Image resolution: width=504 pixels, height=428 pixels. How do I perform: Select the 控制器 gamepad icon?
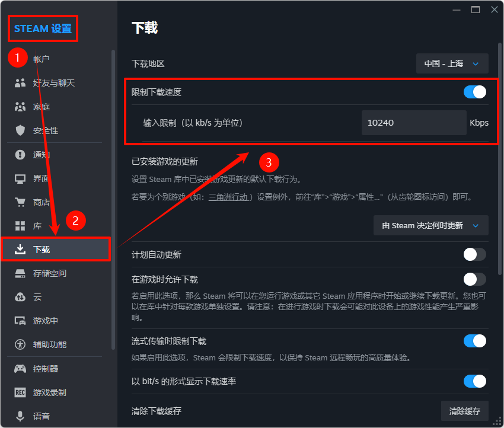[19, 368]
